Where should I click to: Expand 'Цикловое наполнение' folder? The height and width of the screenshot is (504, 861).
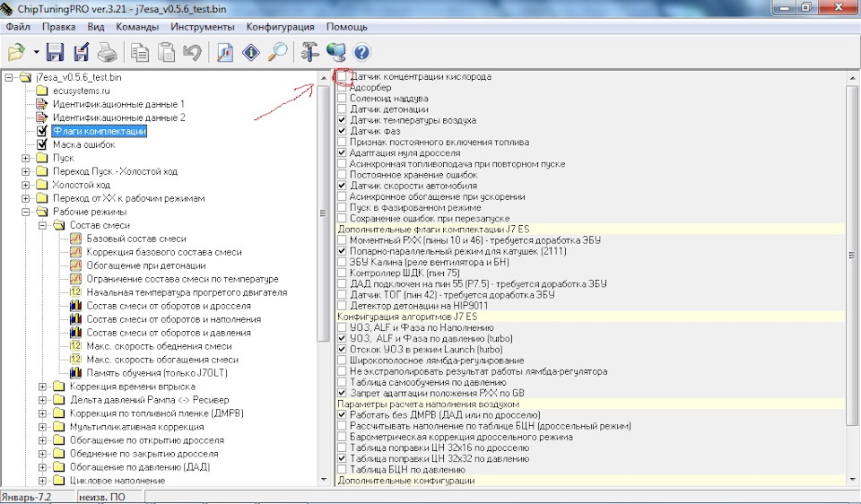pyautogui.click(x=42, y=481)
